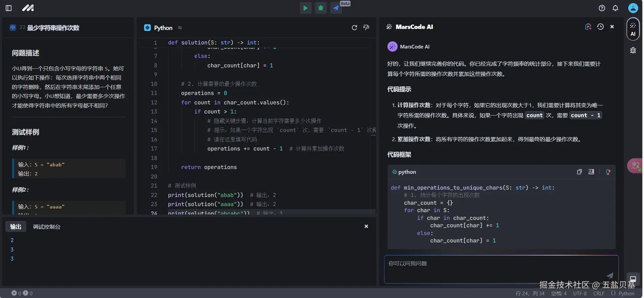Click the 中 difficulty badge
644x298 pixels.
13,28
